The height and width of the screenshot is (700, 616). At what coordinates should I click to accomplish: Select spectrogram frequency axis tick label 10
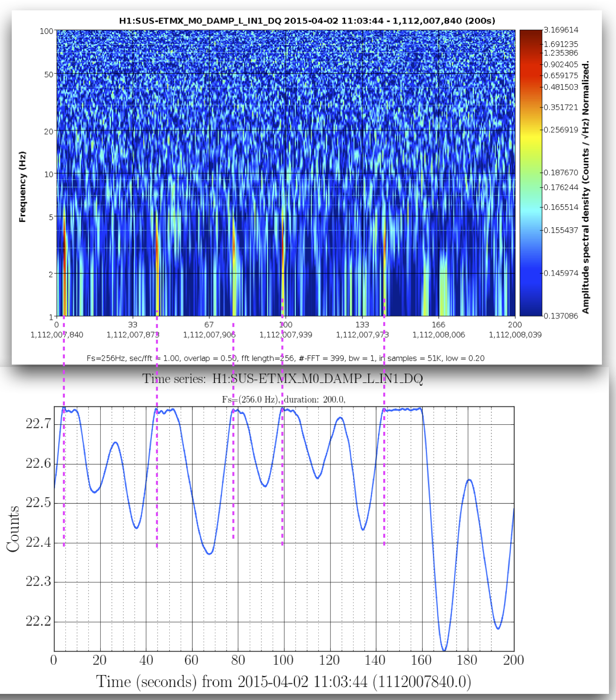pos(49,175)
